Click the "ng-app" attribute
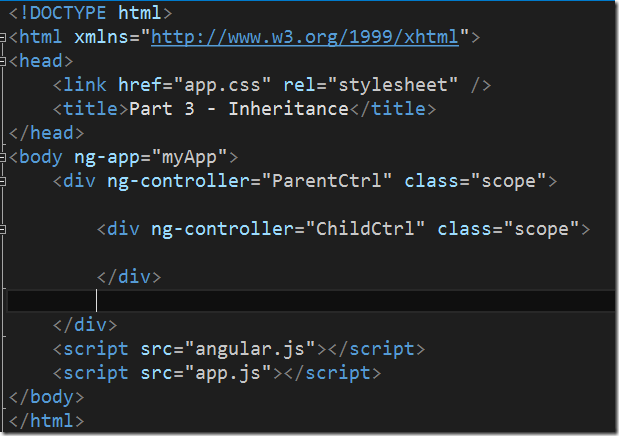The height and width of the screenshot is (436, 619). 107,158
